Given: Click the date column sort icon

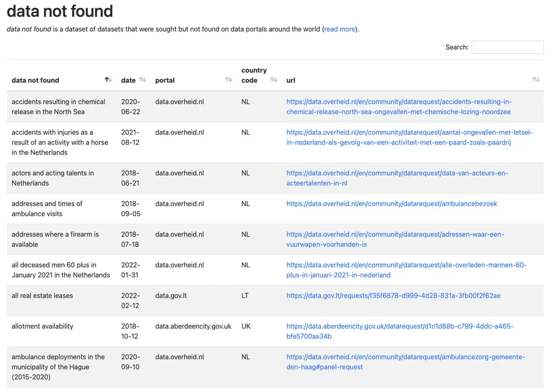Looking at the screenshot, I should (143, 80).
